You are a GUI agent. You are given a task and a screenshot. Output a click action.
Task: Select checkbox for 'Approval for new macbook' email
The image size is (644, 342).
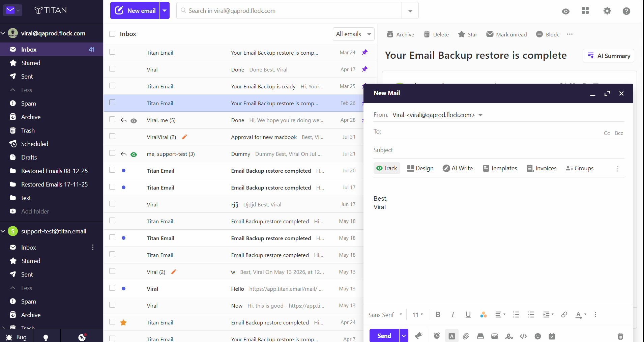point(112,136)
